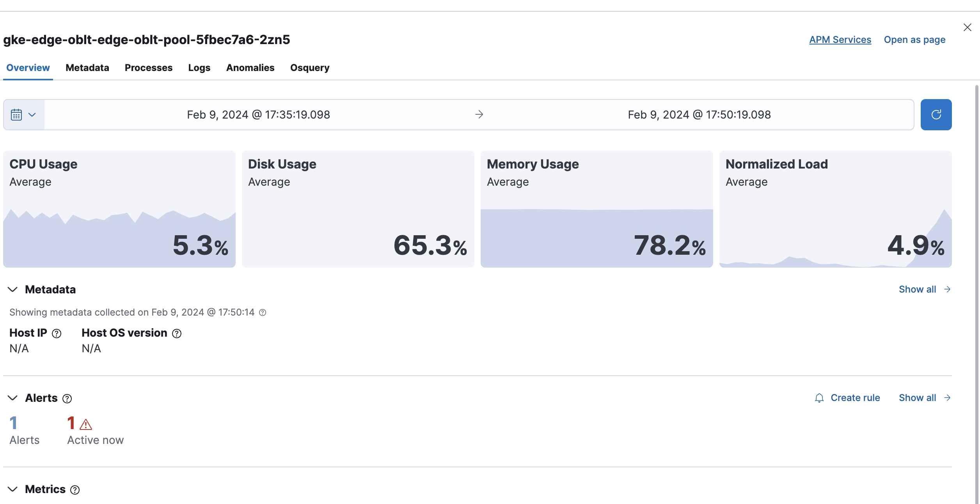
Task: Select the Anomalies tab
Action: 250,67
